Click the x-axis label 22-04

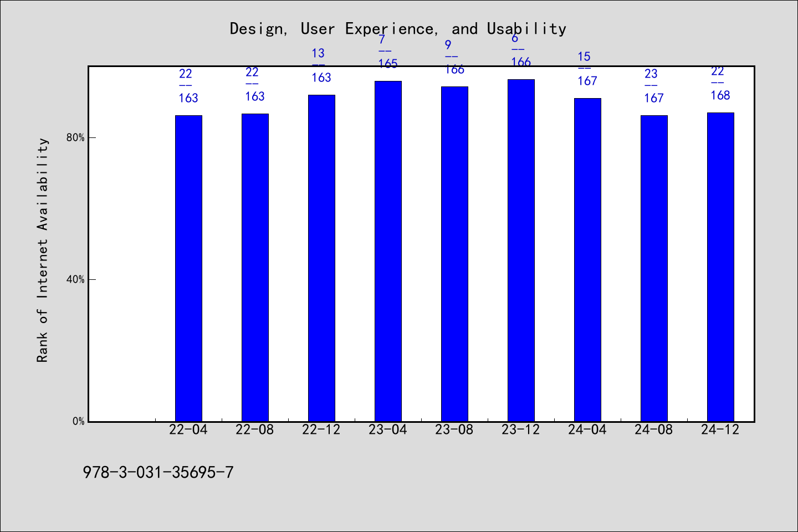188,430
